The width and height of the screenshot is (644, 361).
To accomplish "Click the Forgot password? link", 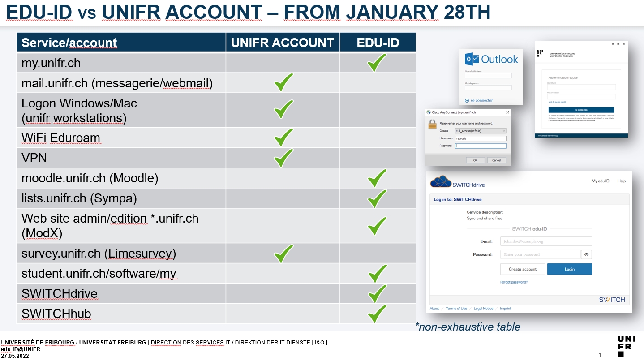I will [514, 282].
